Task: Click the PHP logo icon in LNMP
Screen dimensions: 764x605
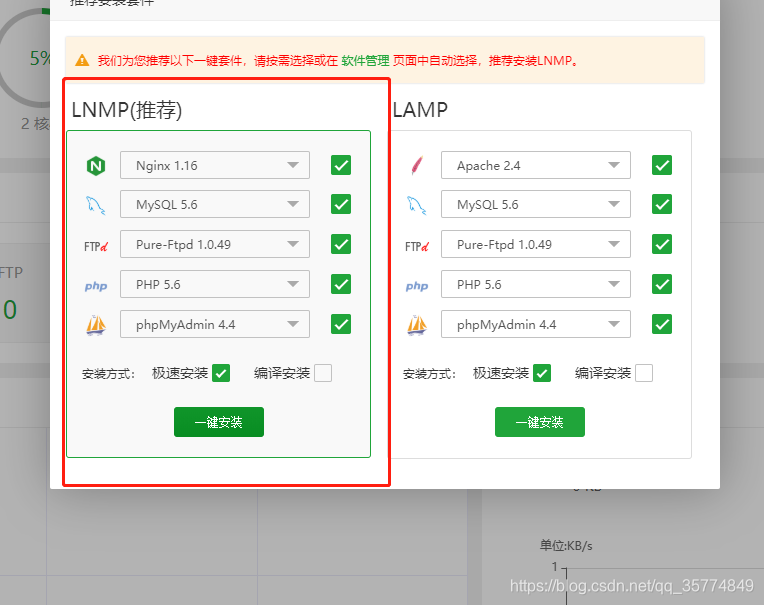Action: tap(96, 286)
